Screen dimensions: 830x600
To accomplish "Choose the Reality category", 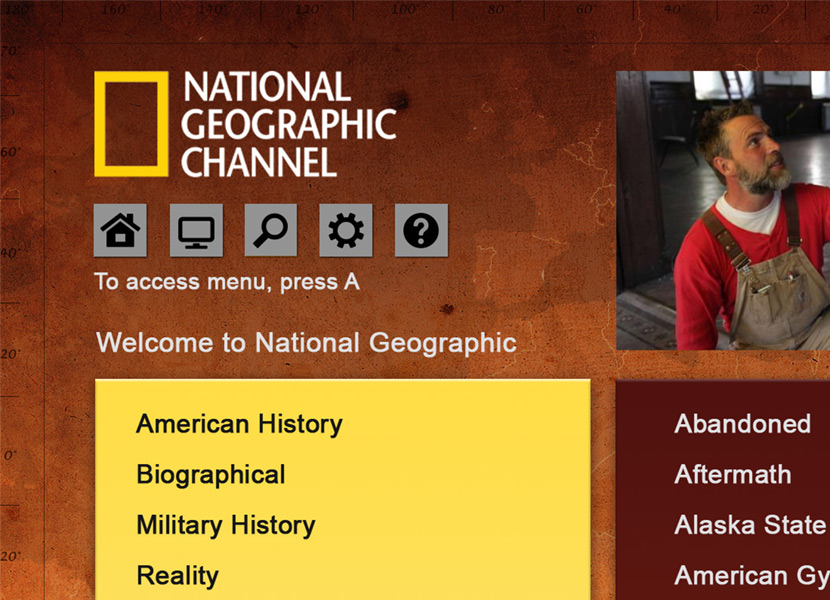I will pyautogui.click(x=177, y=576).
